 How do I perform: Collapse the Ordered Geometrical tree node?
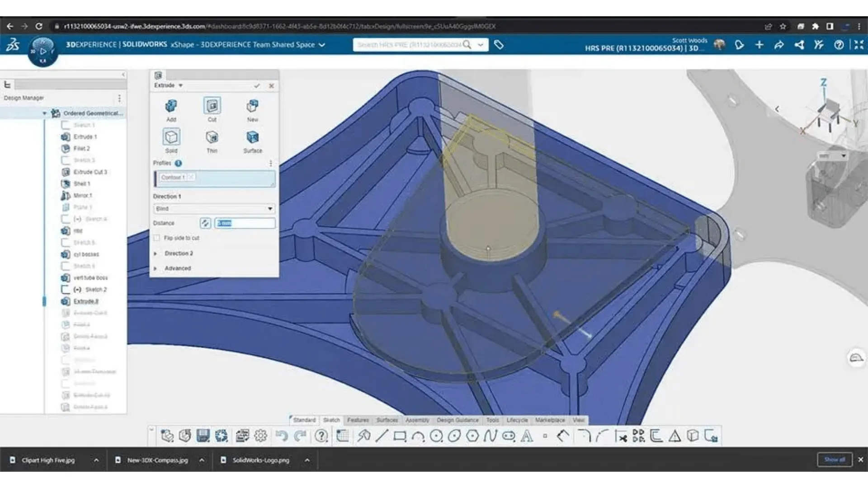pos(44,113)
